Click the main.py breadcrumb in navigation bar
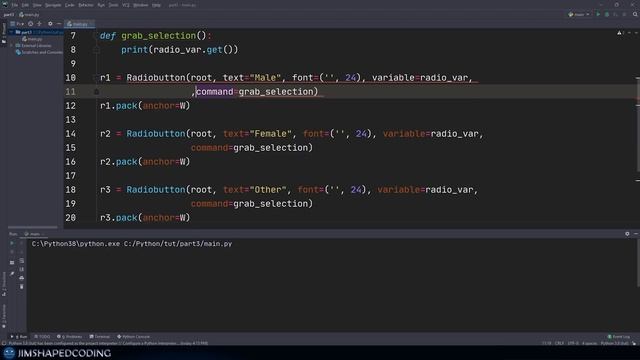This screenshot has height=360, width=640. coord(29,15)
